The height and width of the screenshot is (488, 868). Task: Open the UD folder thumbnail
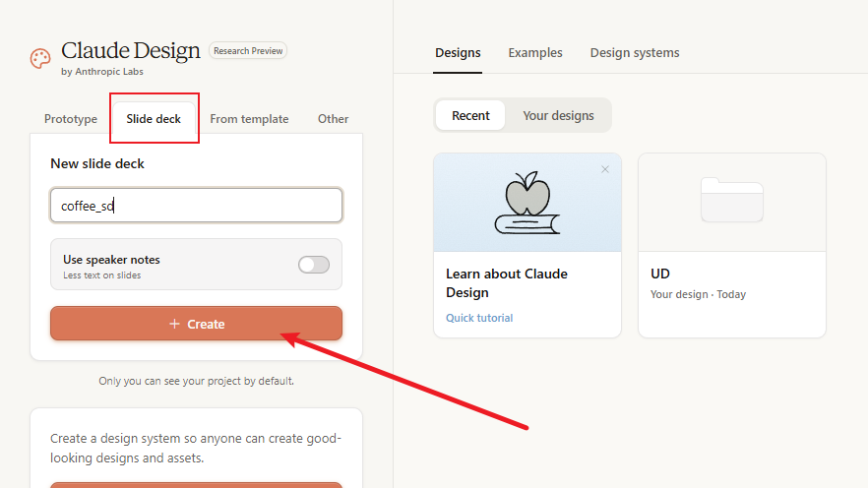732,203
